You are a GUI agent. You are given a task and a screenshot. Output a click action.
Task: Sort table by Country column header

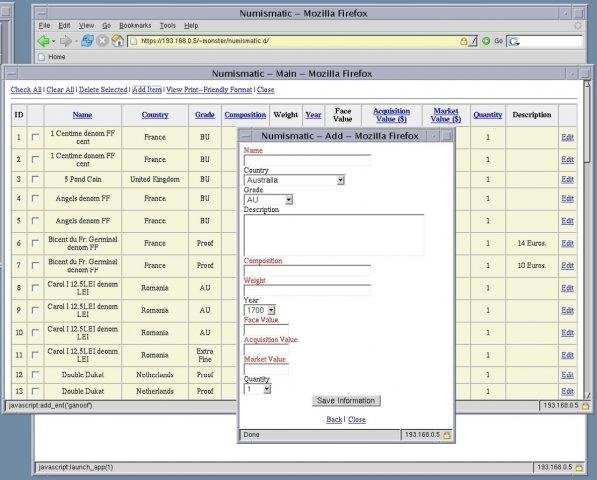[155, 115]
